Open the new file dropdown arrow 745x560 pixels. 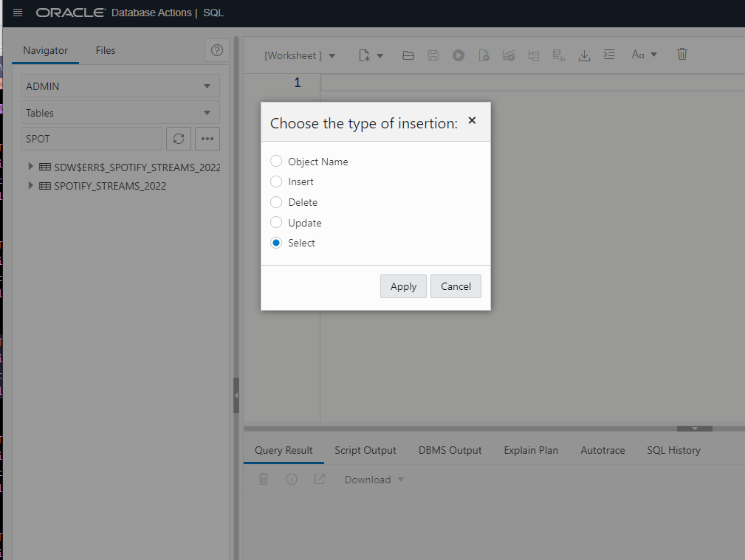pyautogui.click(x=380, y=55)
